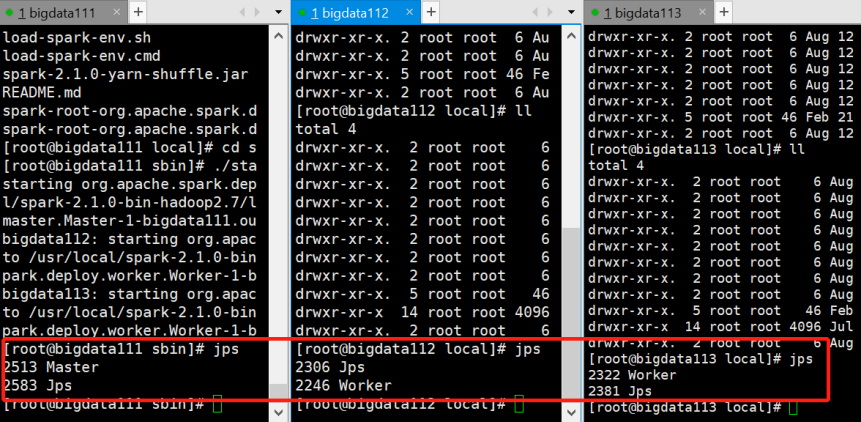Click the '2583 Jps' process line

[x=37, y=386]
